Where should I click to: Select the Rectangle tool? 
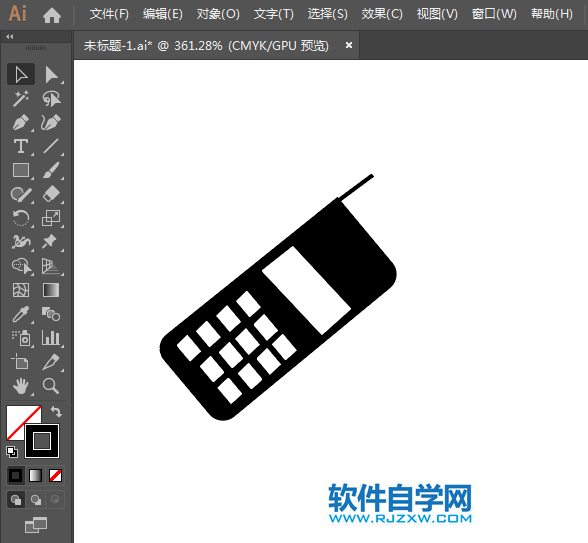pyautogui.click(x=21, y=170)
